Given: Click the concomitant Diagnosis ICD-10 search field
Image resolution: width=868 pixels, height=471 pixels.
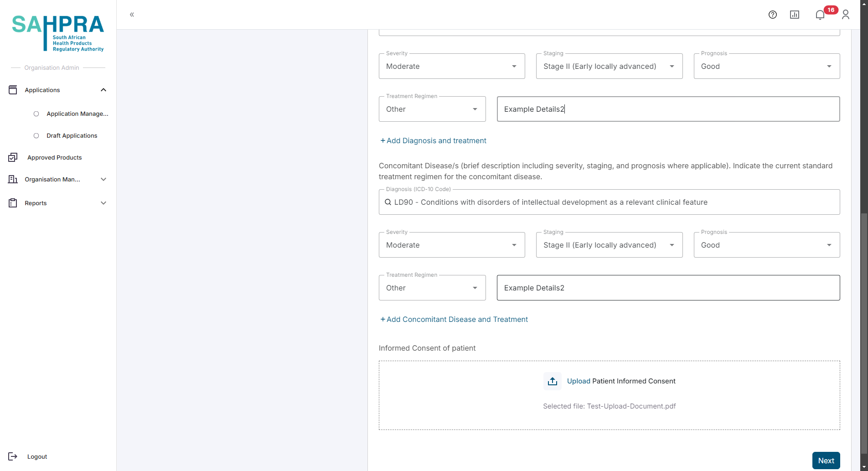Looking at the screenshot, I should coord(609,202).
